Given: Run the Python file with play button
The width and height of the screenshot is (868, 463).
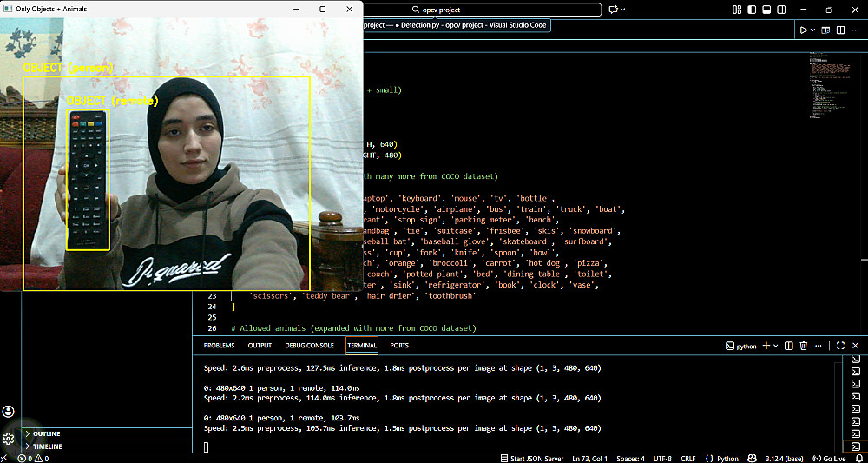Looking at the screenshot, I should 803,30.
